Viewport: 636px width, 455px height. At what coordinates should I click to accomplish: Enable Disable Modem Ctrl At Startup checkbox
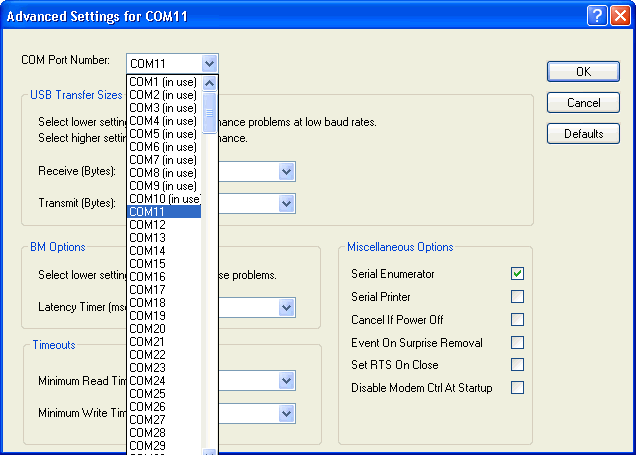point(517,388)
